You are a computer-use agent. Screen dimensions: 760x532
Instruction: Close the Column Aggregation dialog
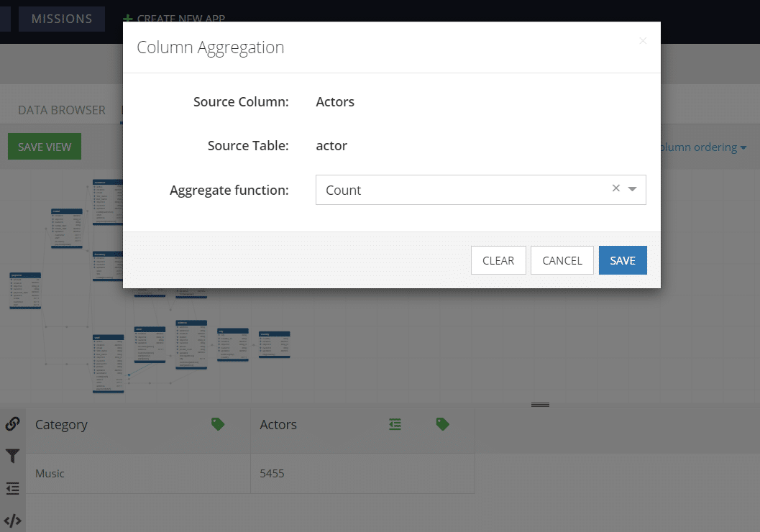point(643,41)
